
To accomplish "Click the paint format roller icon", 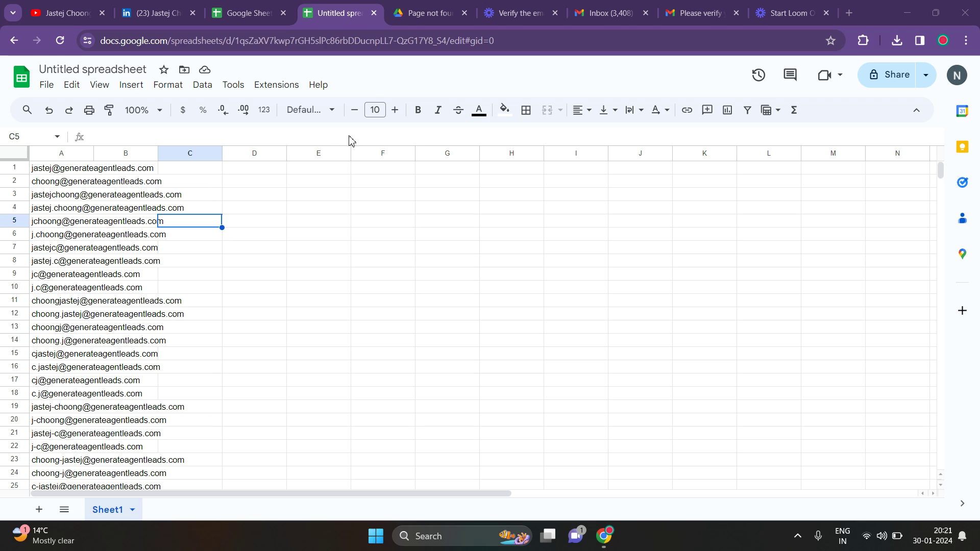I will [109, 110].
